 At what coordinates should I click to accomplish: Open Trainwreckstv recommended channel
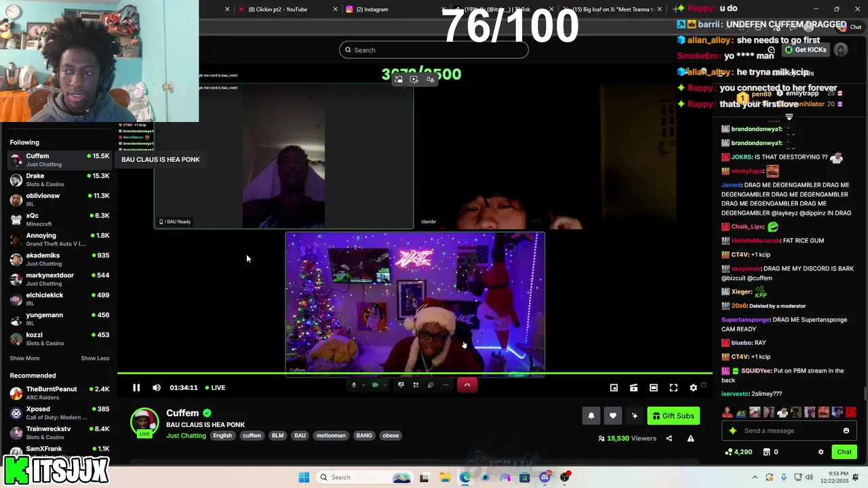pyautogui.click(x=60, y=433)
